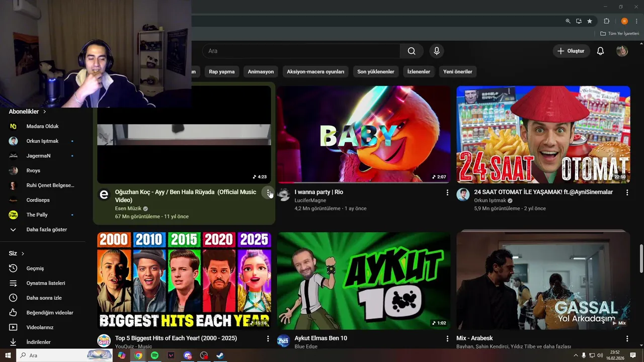
Task: Expand the Abonelikler section chevron
Action: (x=44, y=112)
